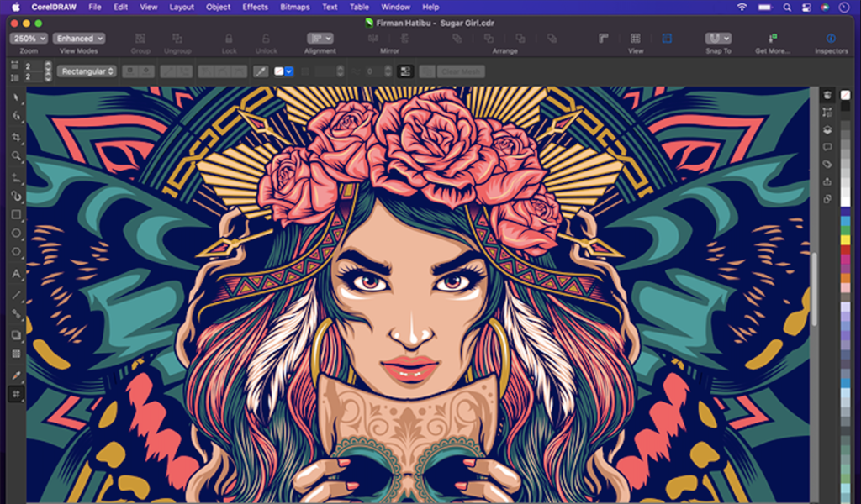Open the macOS Control Center icon
Viewport: 861px width, 504px height.
[806, 7]
